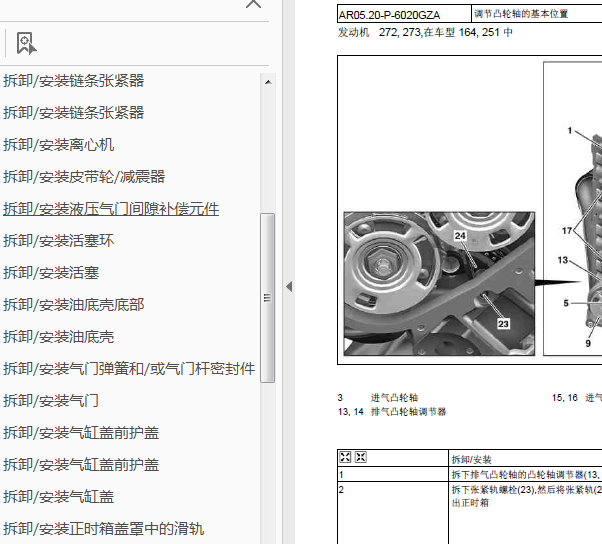Viewport: 602px width, 544px height.
Task: Click callout label 23 in the photo
Action: [x=503, y=324]
